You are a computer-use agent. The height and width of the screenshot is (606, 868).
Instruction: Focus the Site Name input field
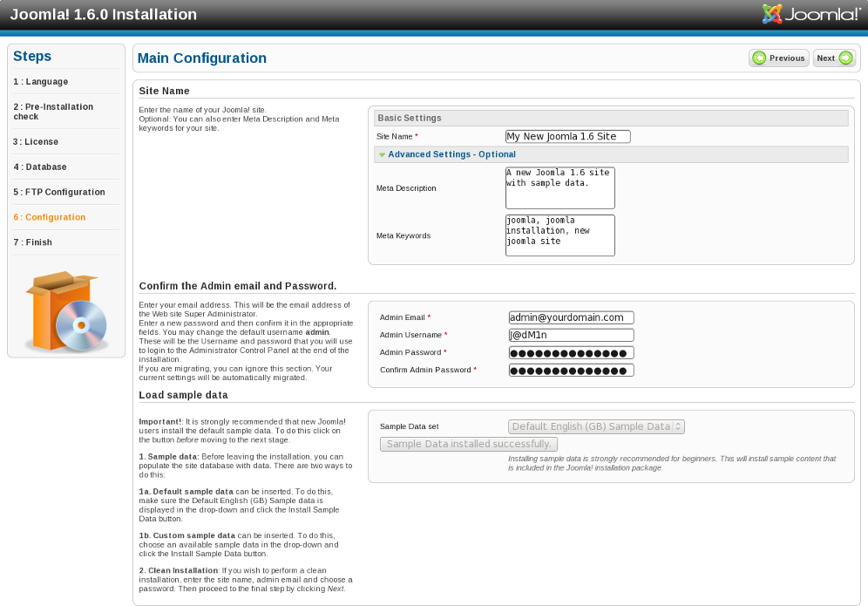[x=567, y=136]
